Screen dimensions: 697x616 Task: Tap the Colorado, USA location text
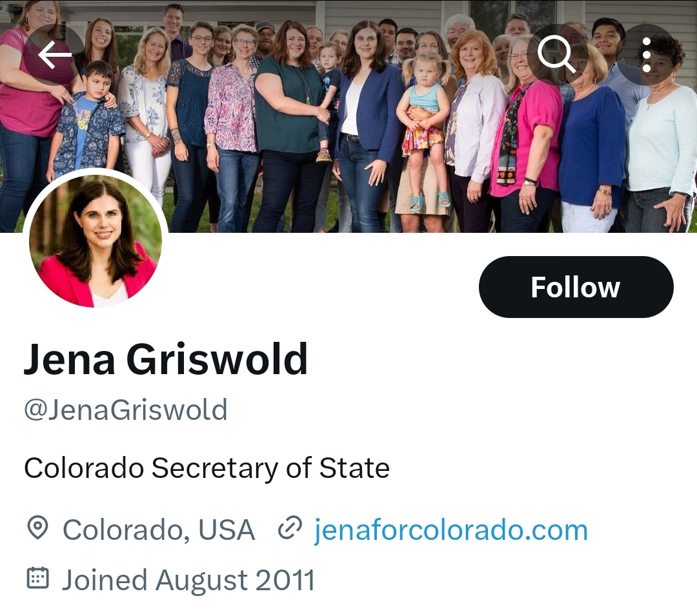coord(159,530)
